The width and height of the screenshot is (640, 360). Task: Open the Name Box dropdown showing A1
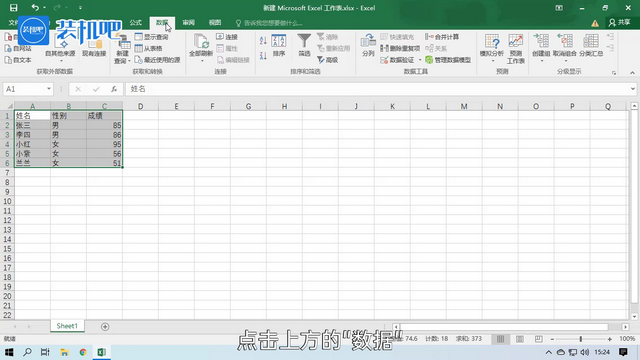49,89
